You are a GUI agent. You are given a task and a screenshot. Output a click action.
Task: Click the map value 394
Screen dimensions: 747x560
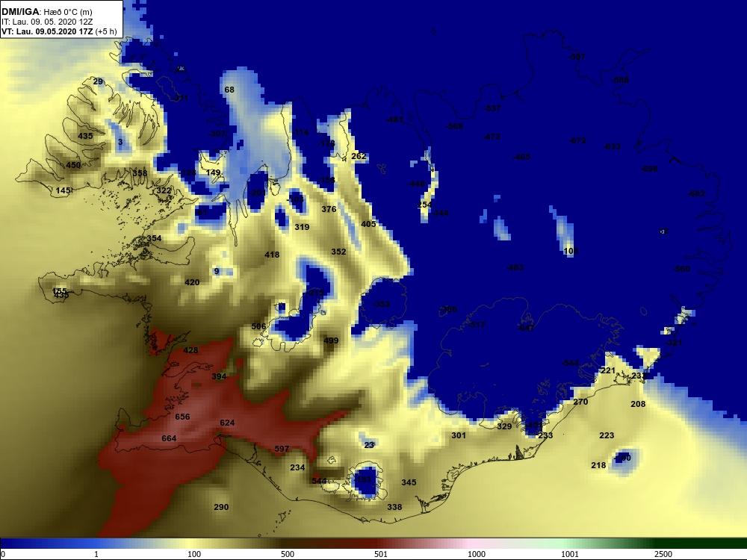(219, 376)
